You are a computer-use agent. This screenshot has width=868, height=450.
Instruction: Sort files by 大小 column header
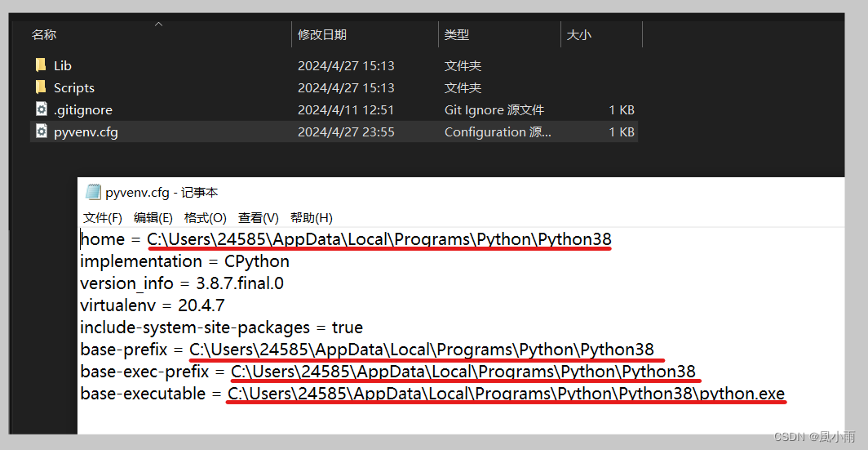pyautogui.click(x=579, y=34)
